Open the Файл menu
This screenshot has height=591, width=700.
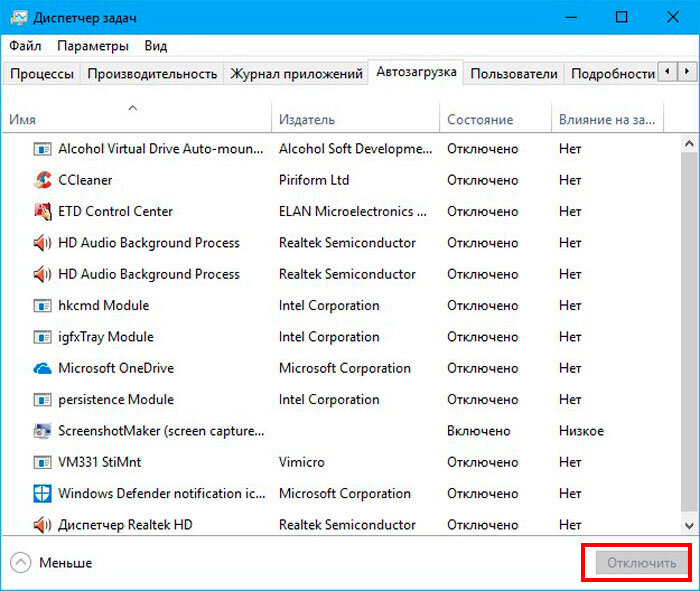click(25, 46)
